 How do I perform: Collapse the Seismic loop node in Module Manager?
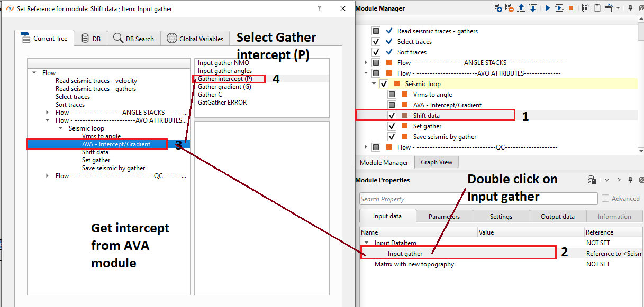click(x=374, y=84)
